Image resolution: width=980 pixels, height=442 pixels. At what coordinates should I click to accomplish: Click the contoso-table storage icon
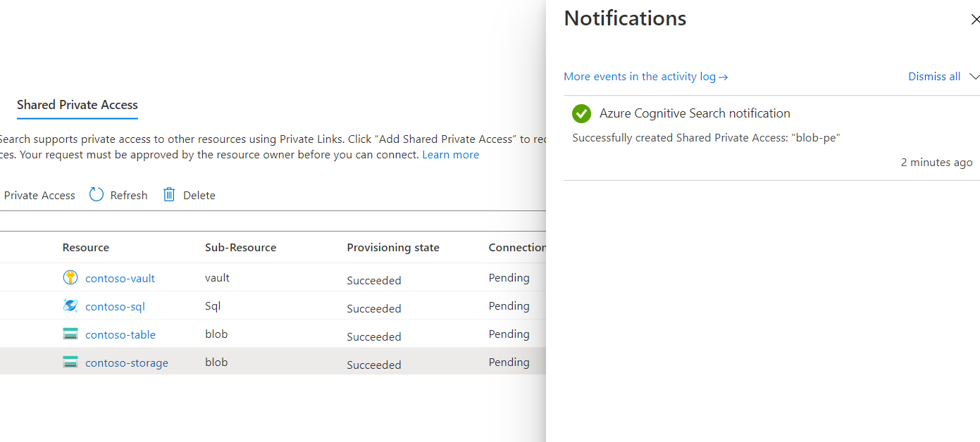pos(70,334)
